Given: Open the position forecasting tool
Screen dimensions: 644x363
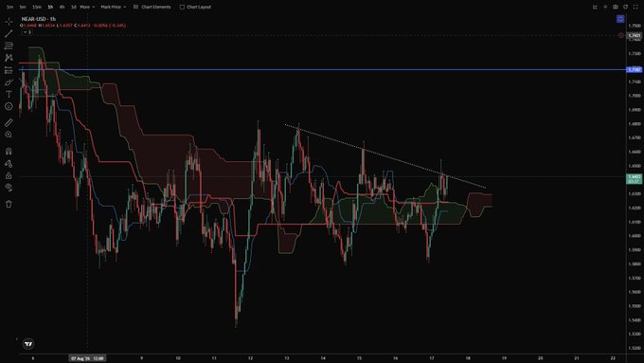Looking at the screenshot, I should (x=9, y=70).
